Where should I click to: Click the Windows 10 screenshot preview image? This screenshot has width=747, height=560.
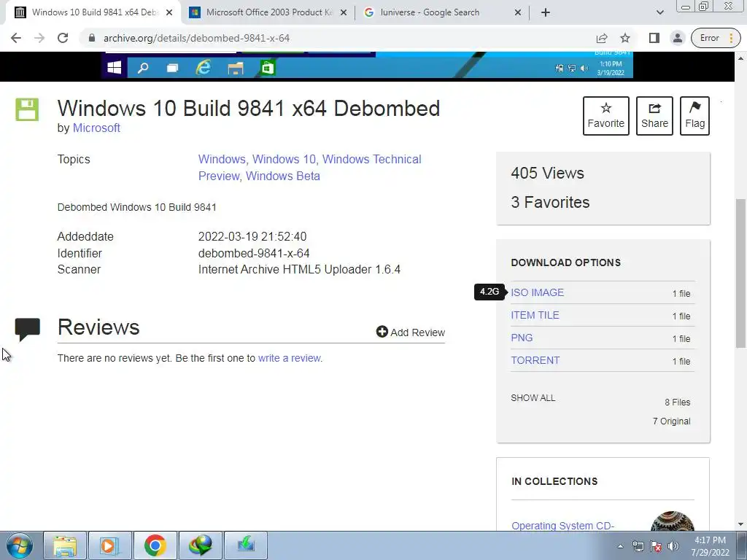(x=367, y=65)
